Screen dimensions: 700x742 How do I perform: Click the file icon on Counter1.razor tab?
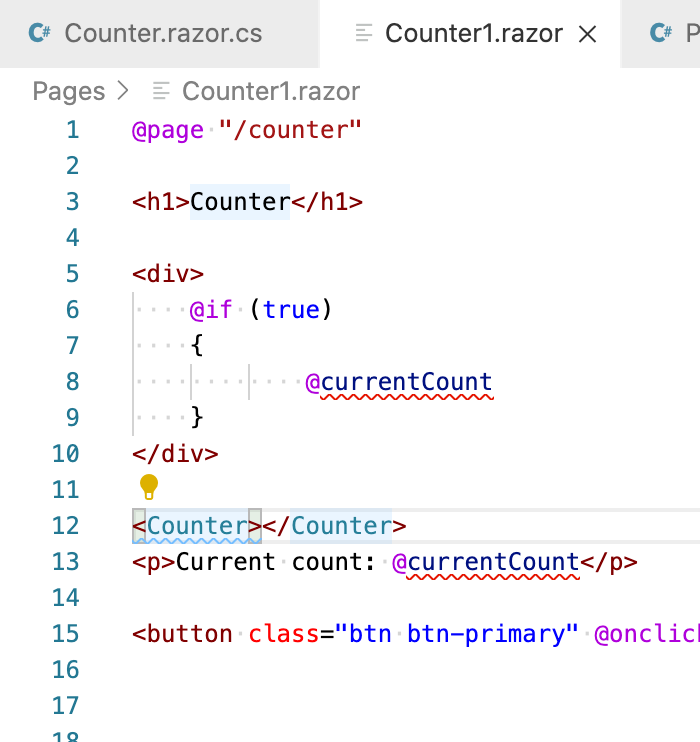(364, 33)
